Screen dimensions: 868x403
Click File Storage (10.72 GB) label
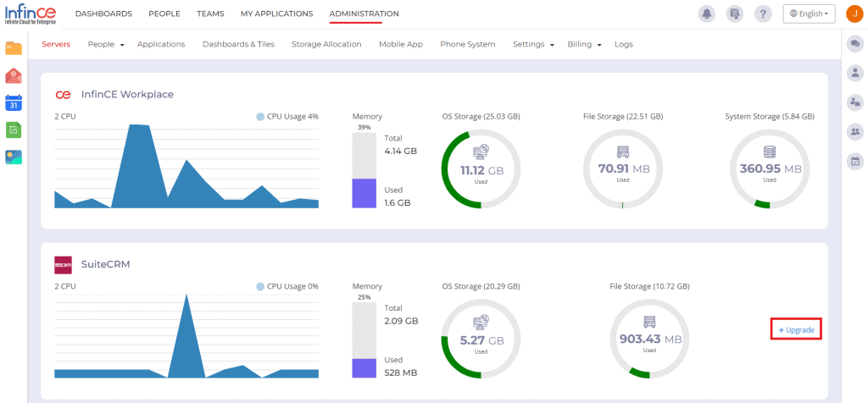coord(649,287)
